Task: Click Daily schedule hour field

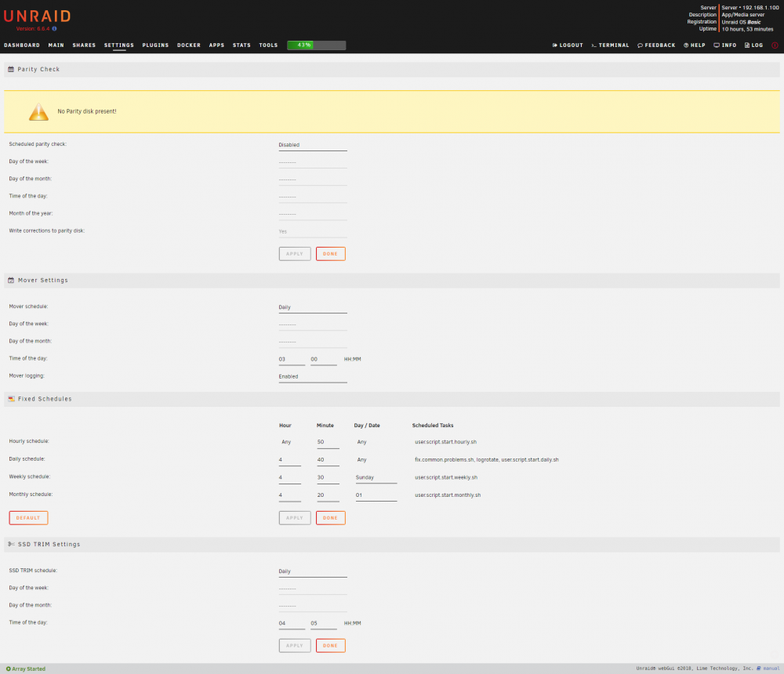Action: click(289, 460)
